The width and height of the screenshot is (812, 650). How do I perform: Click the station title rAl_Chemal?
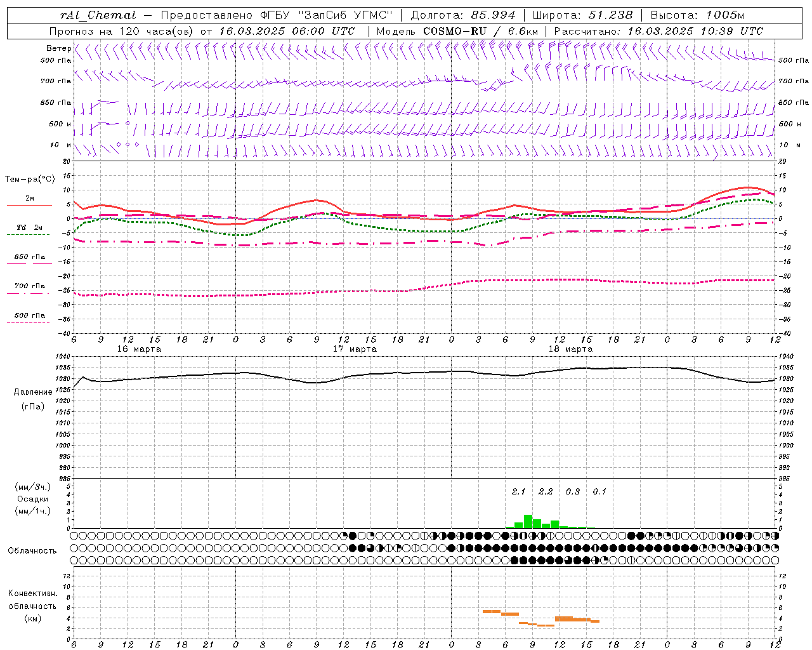[x=98, y=15]
